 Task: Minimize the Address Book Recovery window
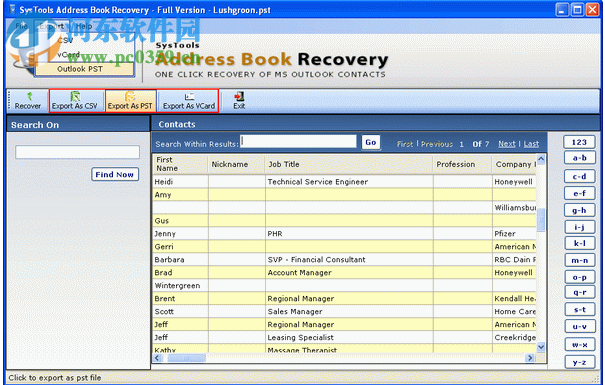click(562, 10)
